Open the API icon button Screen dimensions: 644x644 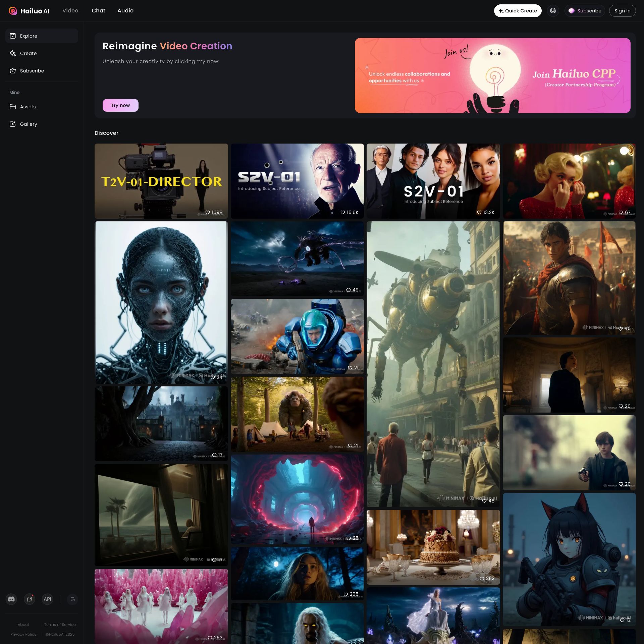pyautogui.click(x=48, y=599)
